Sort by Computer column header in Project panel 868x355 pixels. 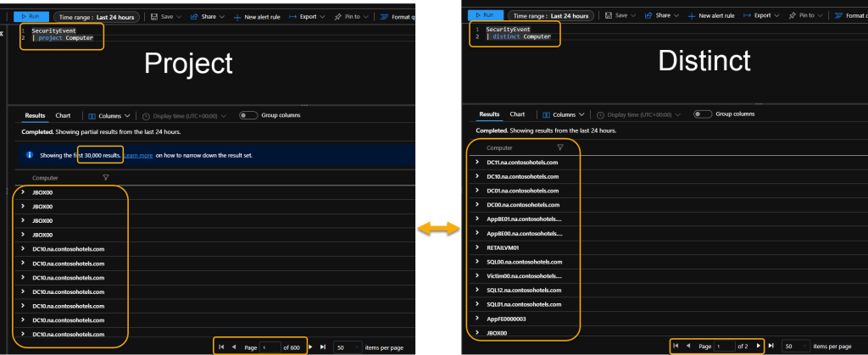click(x=46, y=178)
